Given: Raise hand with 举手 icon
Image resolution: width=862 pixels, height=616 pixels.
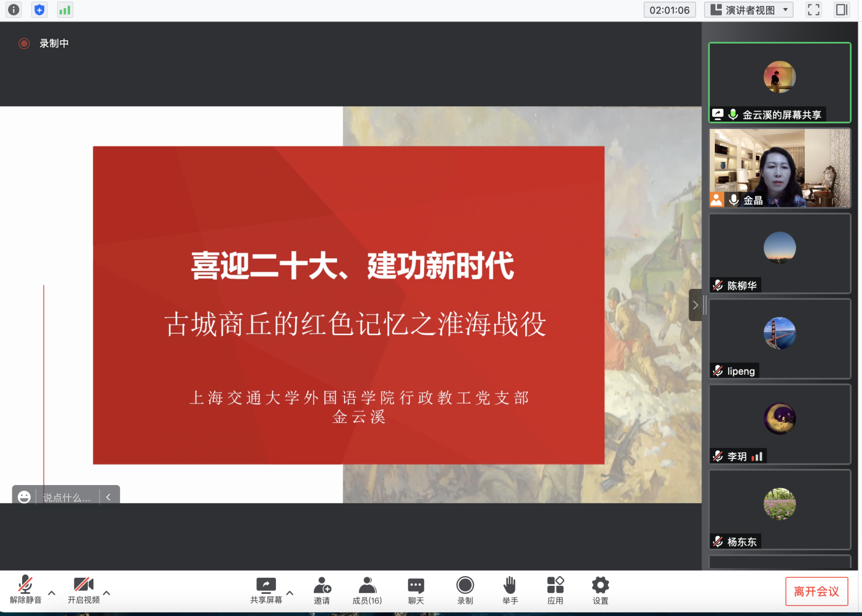Looking at the screenshot, I should click(510, 591).
